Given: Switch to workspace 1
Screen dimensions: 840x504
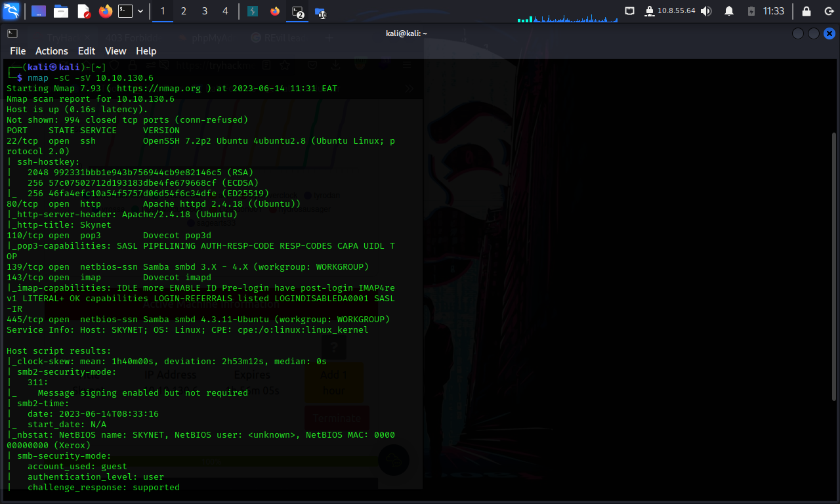Looking at the screenshot, I should pyautogui.click(x=163, y=11).
